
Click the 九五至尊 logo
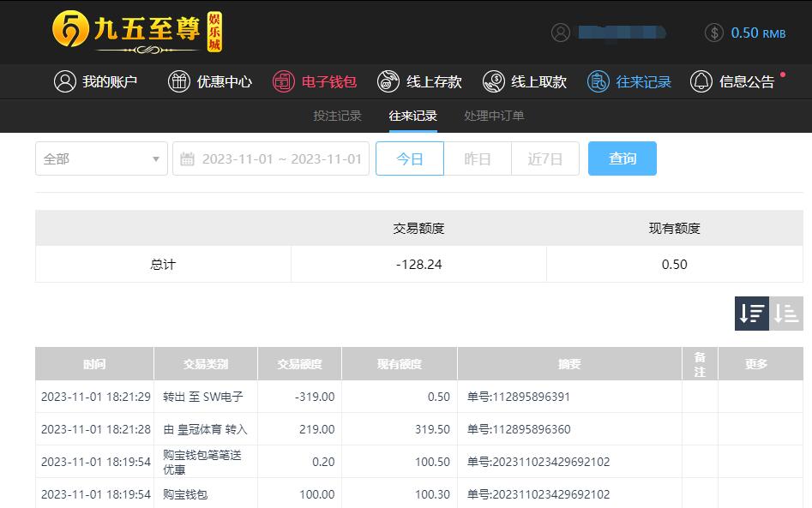tap(137, 32)
